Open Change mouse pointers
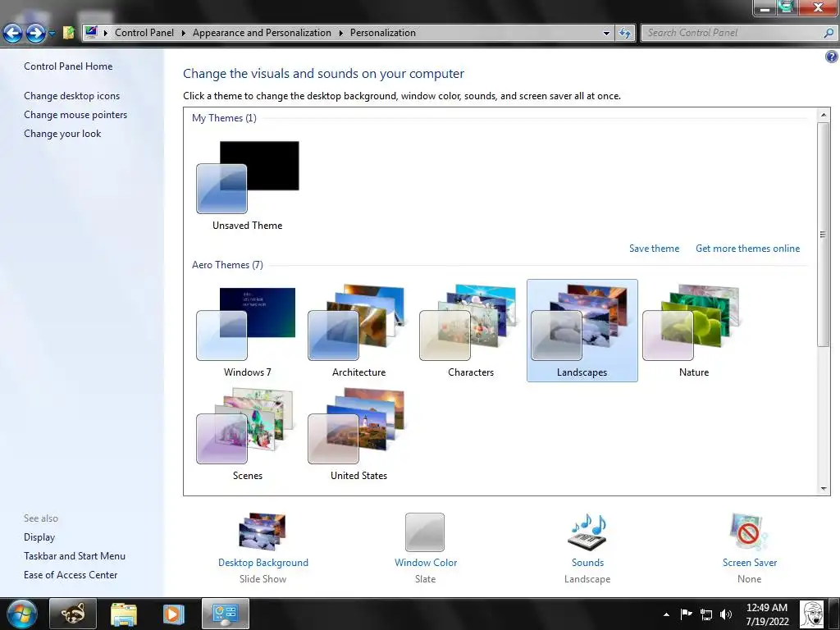Screen dimensions: 840x630 click(x=75, y=115)
